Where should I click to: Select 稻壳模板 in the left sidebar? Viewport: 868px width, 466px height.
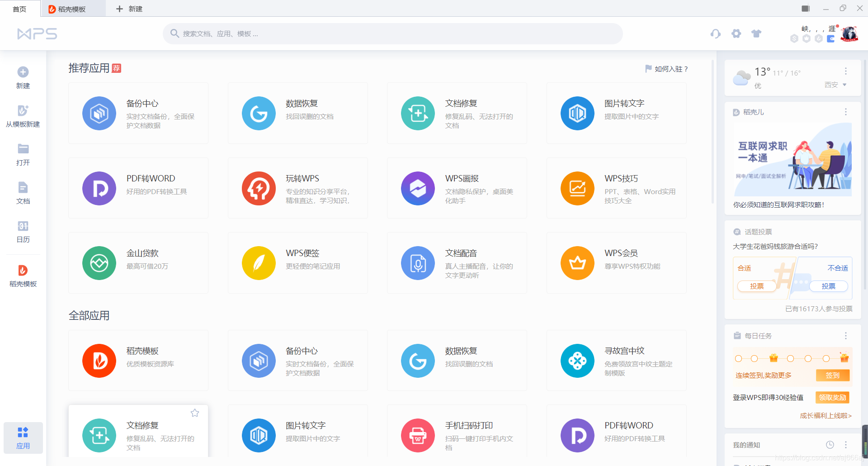(23, 275)
